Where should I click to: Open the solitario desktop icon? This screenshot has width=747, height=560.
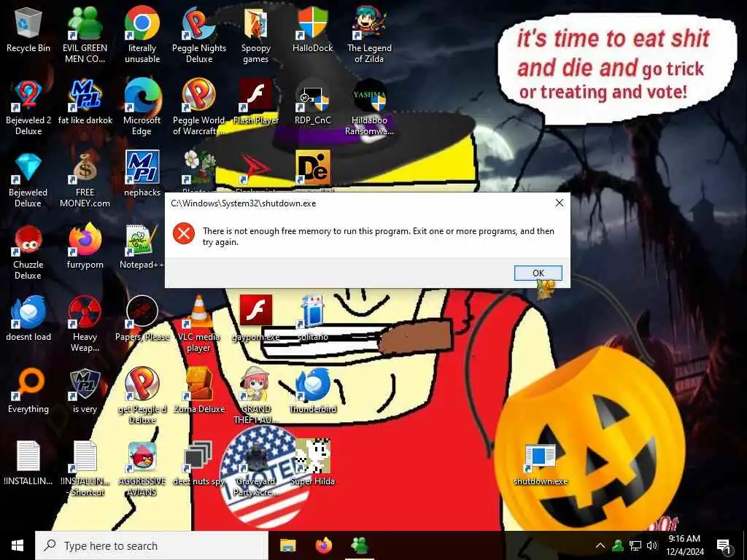coord(312,318)
